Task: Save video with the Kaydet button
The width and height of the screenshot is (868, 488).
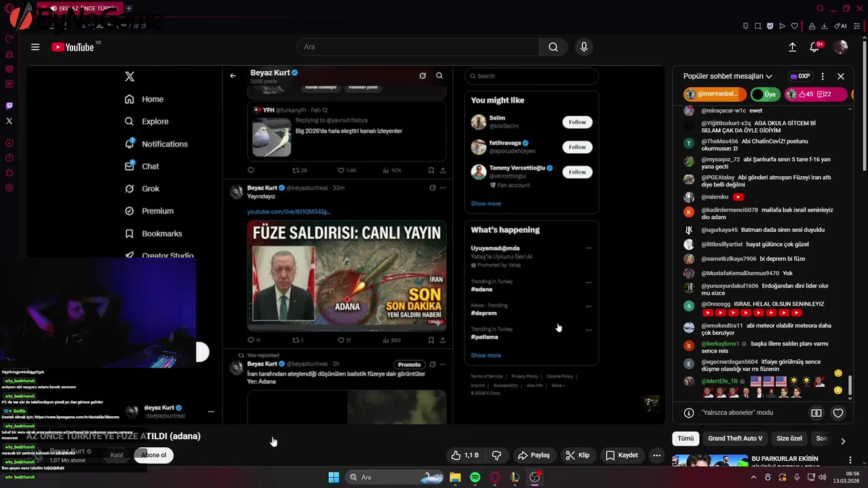Action: click(621, 455)
